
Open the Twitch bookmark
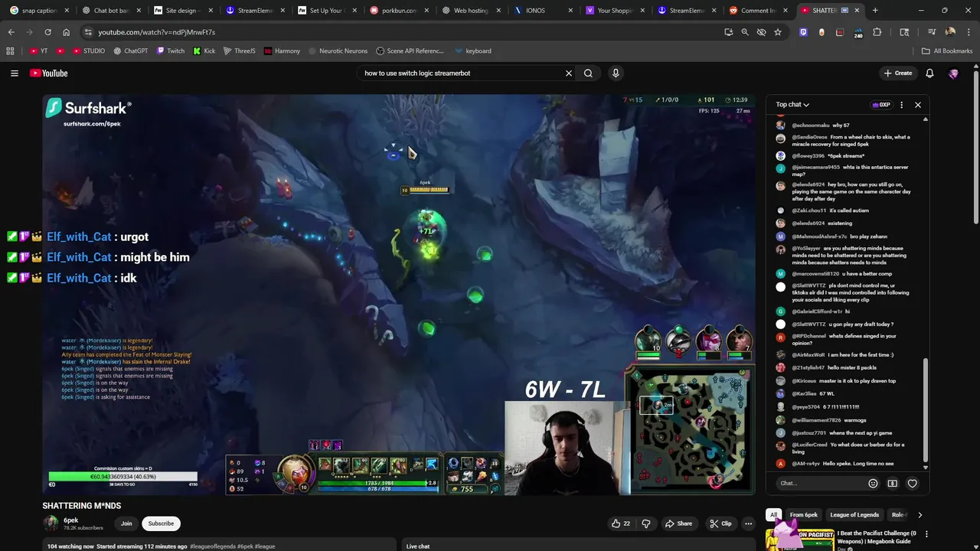pos(171,51)
